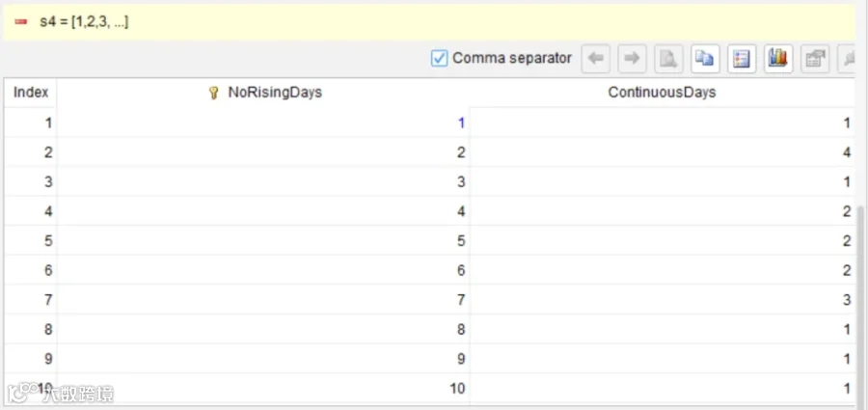
Task: Select ContinuousDays value in row 9
Action: coord(662,359)
